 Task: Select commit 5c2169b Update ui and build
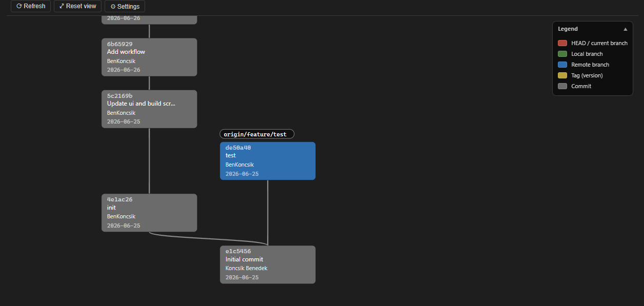pos(149,109)
